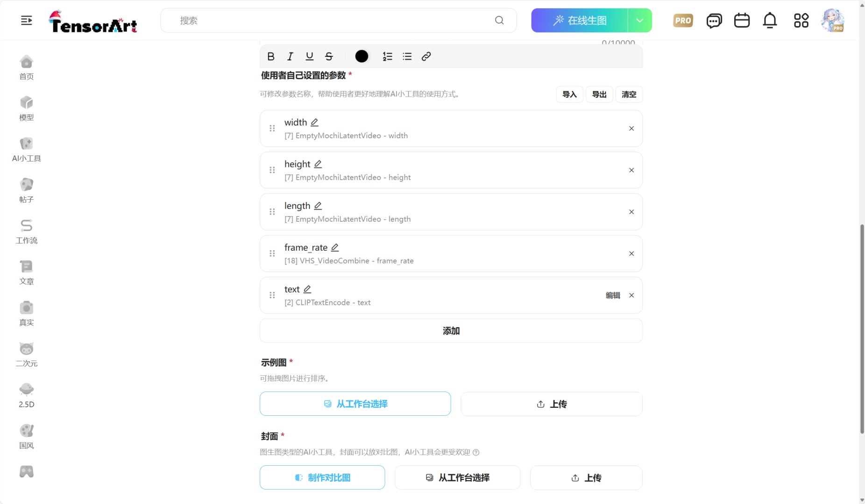Rename the height parameter with pencil icon

318,164
